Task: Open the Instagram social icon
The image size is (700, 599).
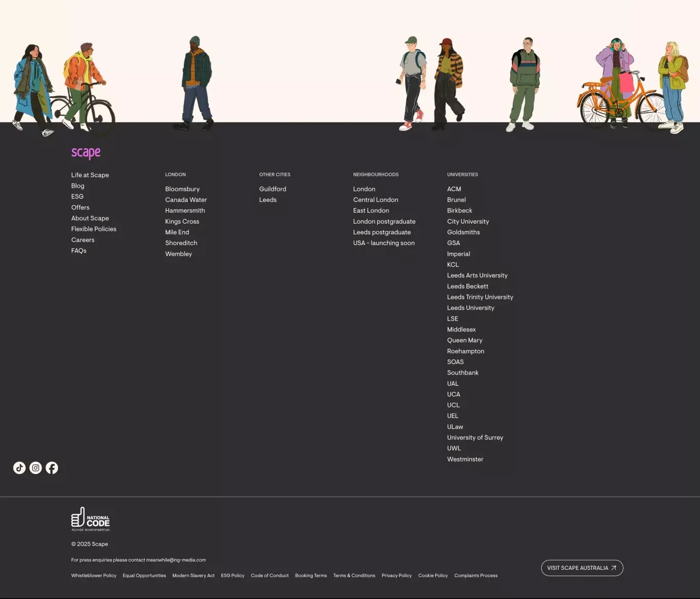Action: point(36,468)
